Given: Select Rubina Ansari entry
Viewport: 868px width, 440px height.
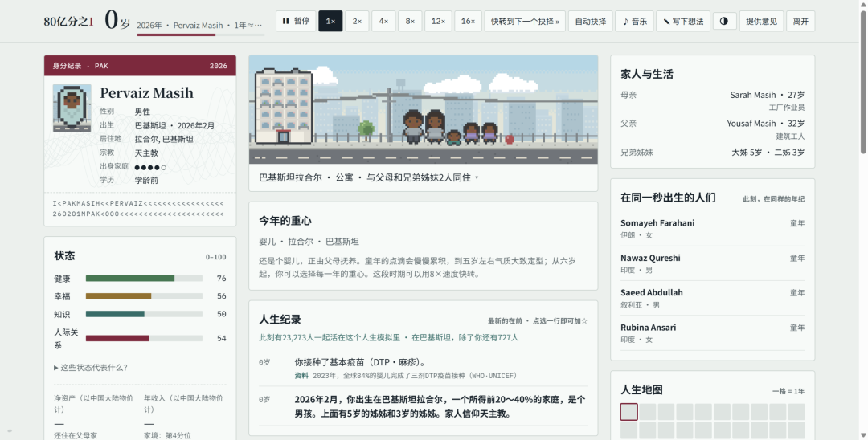Looking at the screenshot, I should click(712, 332).
